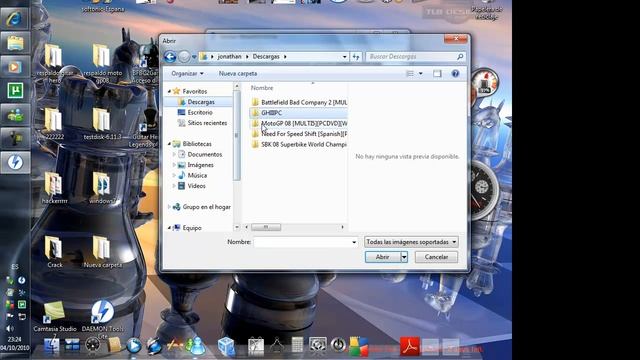This screenshot has width=640, height=360.
Task: Click the Adobe Reader dock icon
Action: [x=409, y=347]
